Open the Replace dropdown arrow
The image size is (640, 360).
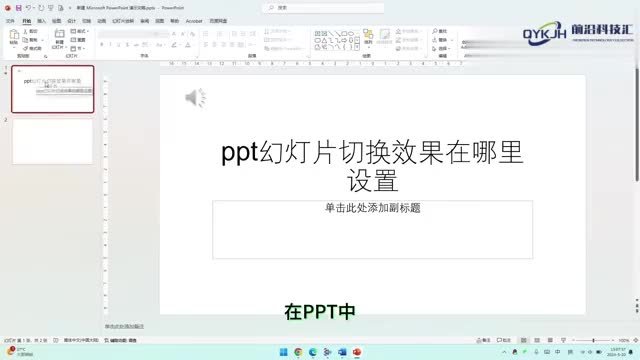tap(452, 40)
